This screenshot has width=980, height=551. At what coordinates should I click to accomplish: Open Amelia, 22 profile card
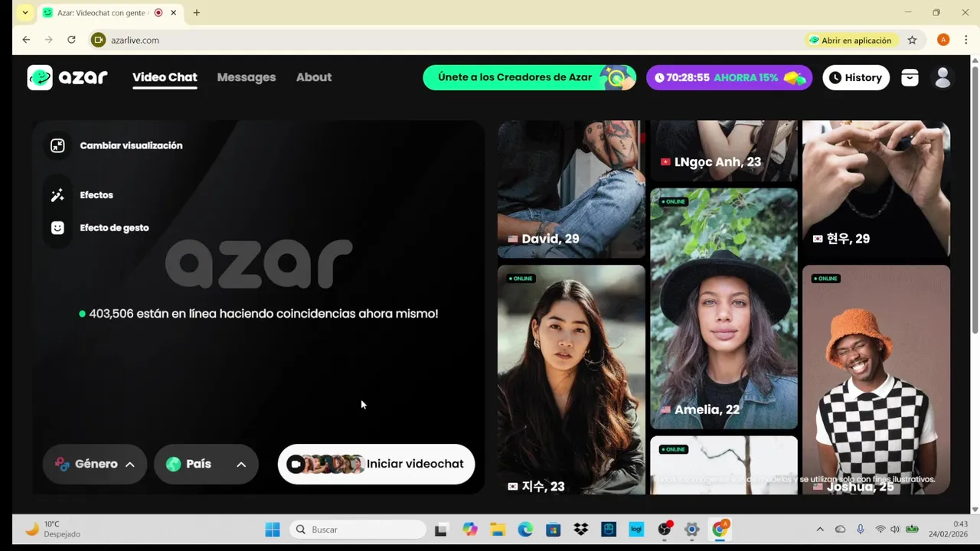[x=724, y=308]
